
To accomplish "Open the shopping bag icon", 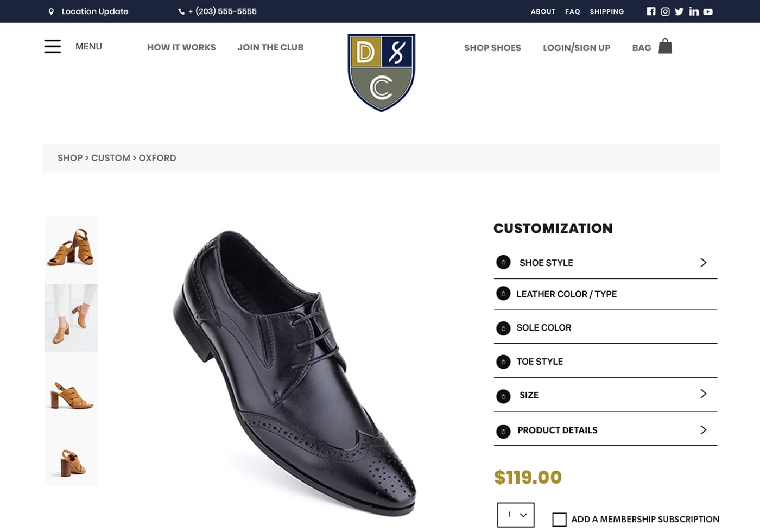I will pyautogui.click(x=666, y=46).
